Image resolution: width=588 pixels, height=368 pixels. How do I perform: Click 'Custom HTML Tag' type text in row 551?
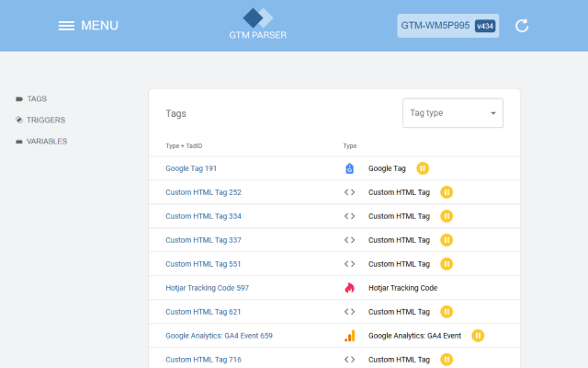pyautogui.click(x=399, y=264)
